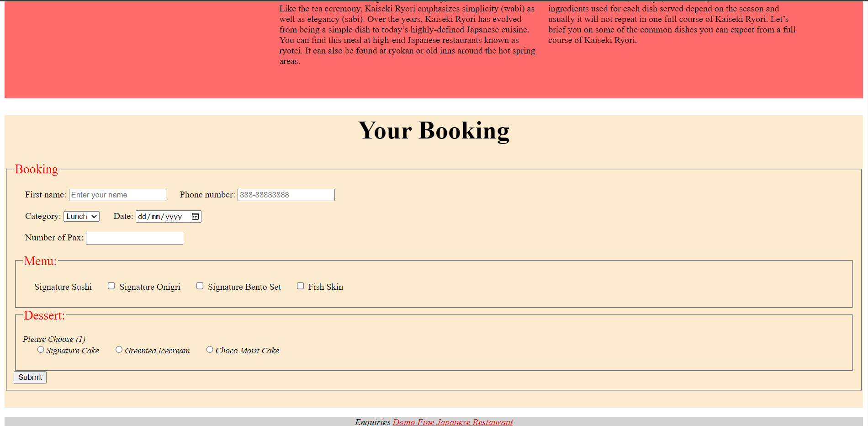Viewport: 868px width, 426px height.
Task: Click the Booking fieldset legend text
Action: 37,169
